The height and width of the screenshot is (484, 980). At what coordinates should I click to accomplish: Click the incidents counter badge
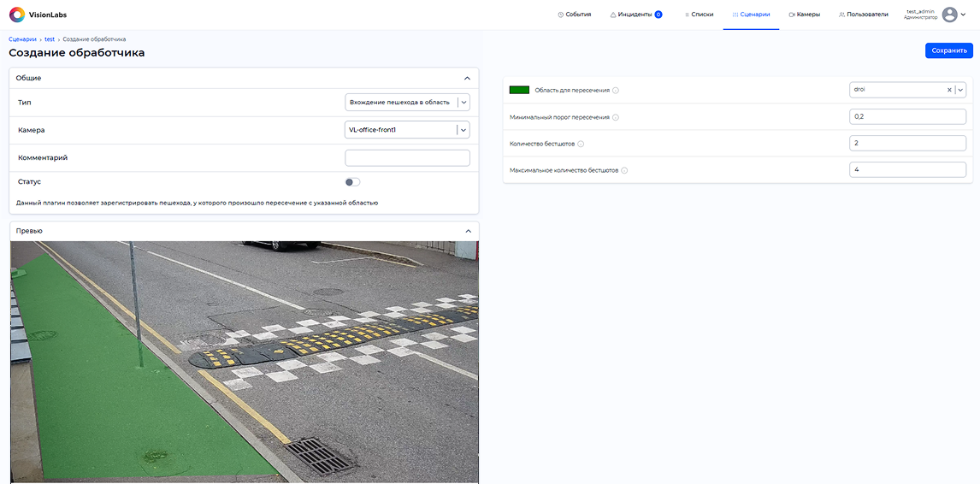tap(658, 15)
